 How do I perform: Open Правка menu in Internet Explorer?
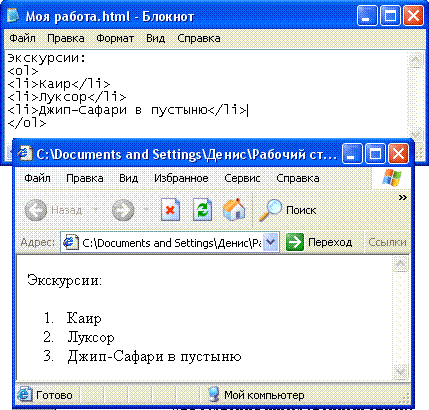point(85,178)
